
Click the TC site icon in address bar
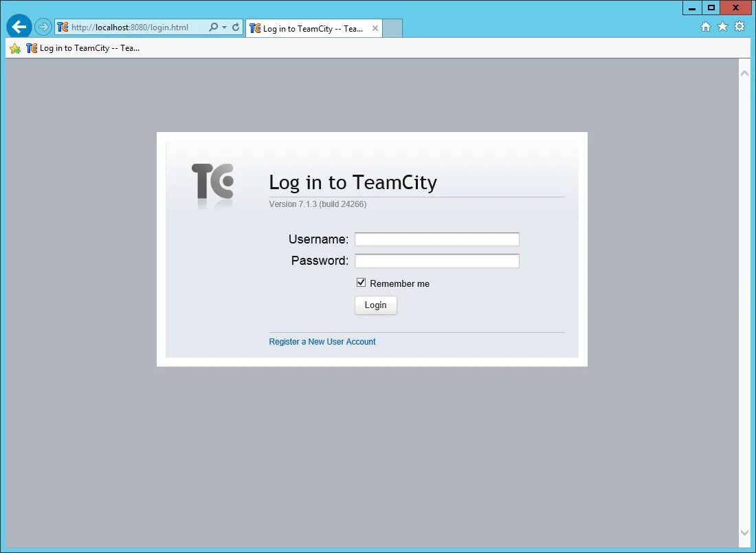(x=63, y=27)
